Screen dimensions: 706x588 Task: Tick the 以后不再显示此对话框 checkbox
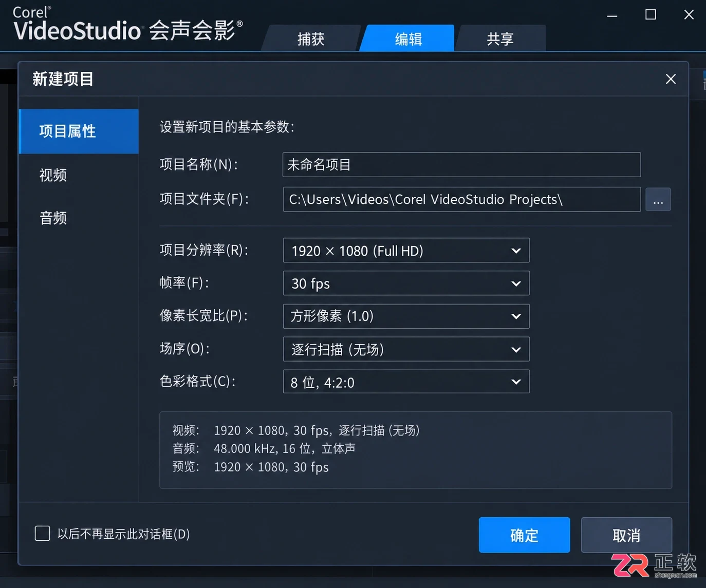pyautogui.click(x=43, y=534)
